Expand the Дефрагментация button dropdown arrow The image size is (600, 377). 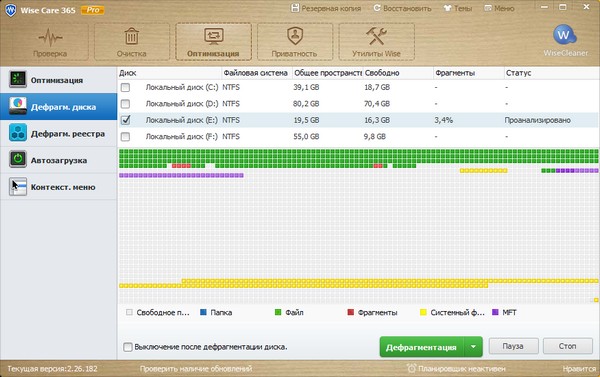coord(473,347)
